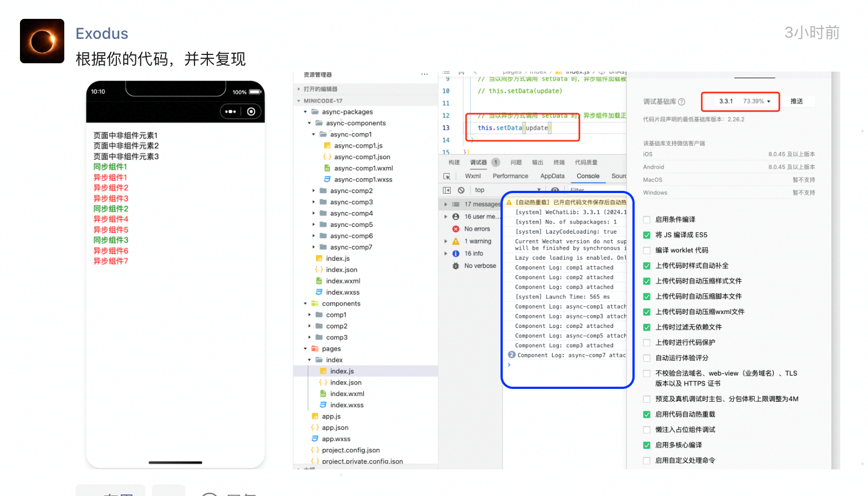Disable 启用代码自动热重载 checkbox
The image size is (868, 496).
[x=646, y=414]
